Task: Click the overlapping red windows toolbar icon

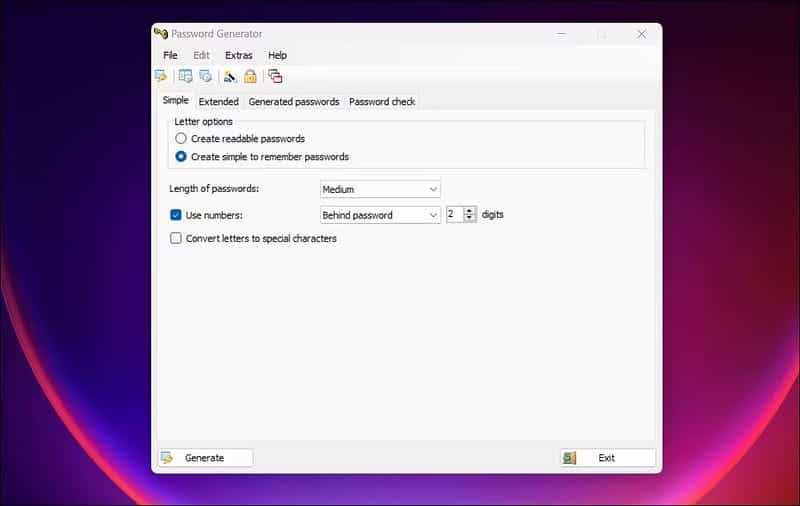Action: [275, 77]
